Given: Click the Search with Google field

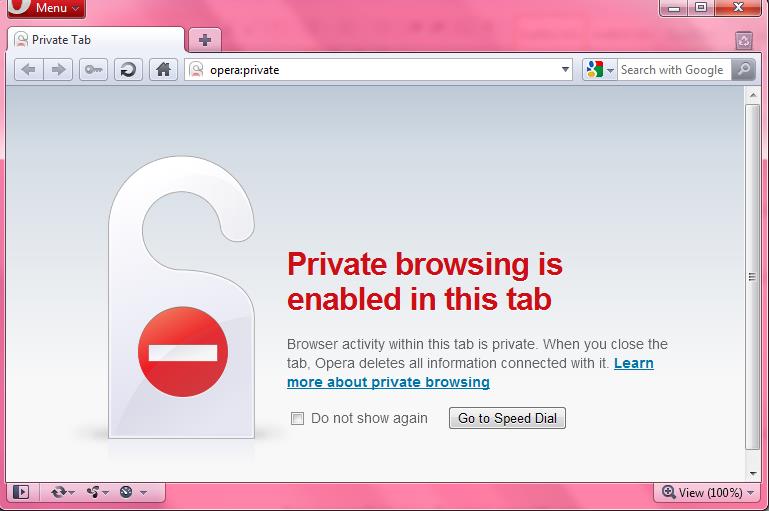Looking at the screenshot, I should [674, 70].
